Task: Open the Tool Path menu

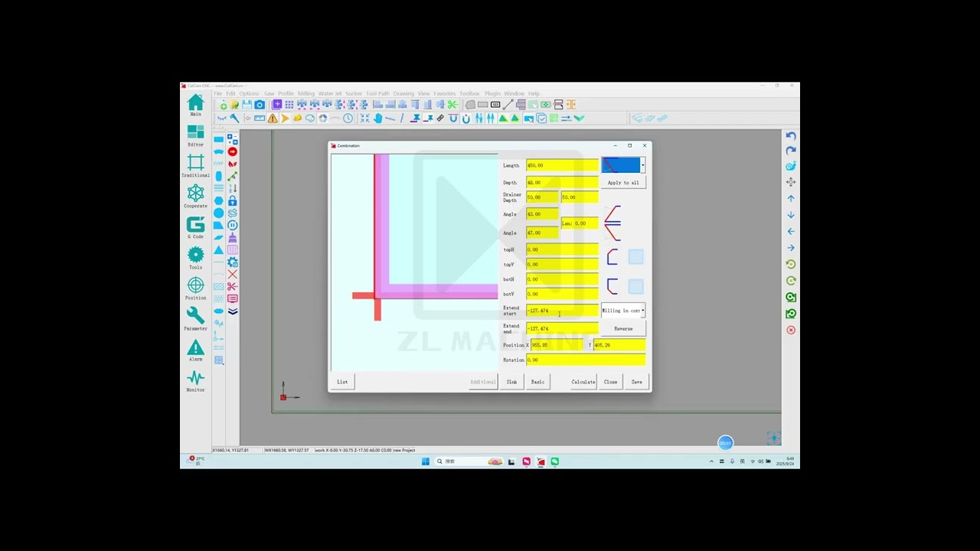Action: tap(377, 93)
